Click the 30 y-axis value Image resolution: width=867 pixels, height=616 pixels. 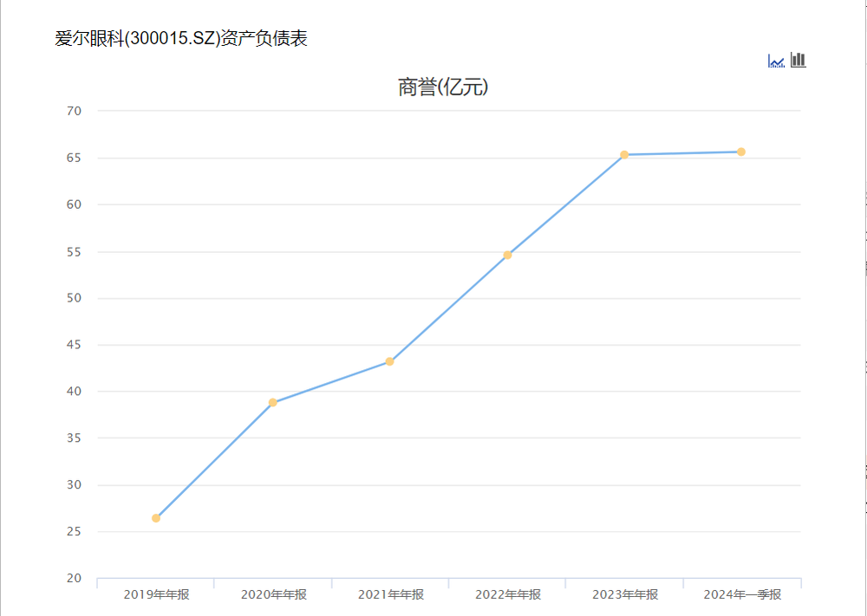(74, 485)
